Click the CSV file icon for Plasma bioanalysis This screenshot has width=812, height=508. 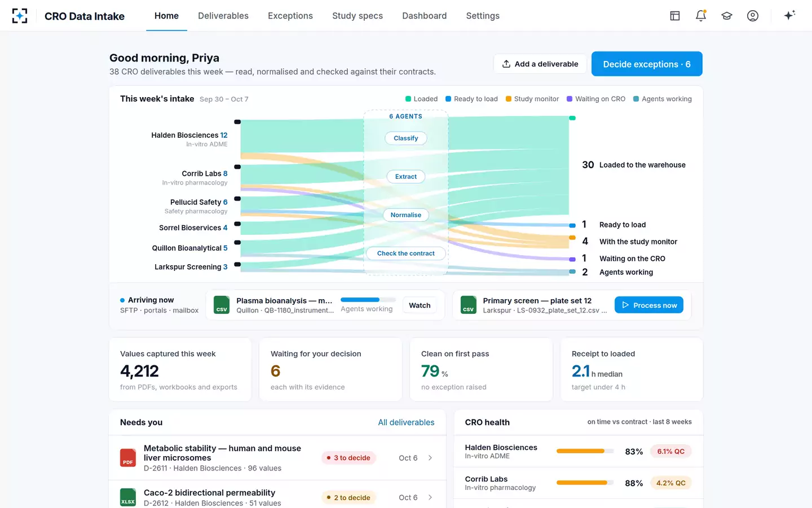(x=222, y=305)
